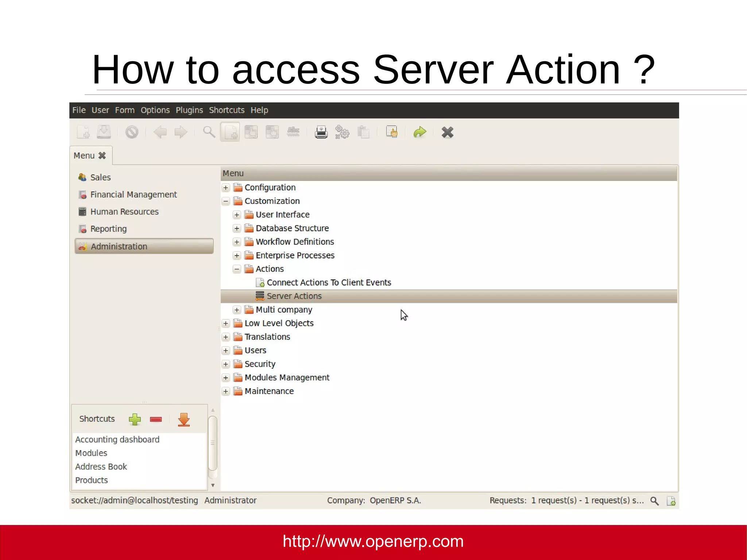Expand the Multi company folder

[237, 310]
